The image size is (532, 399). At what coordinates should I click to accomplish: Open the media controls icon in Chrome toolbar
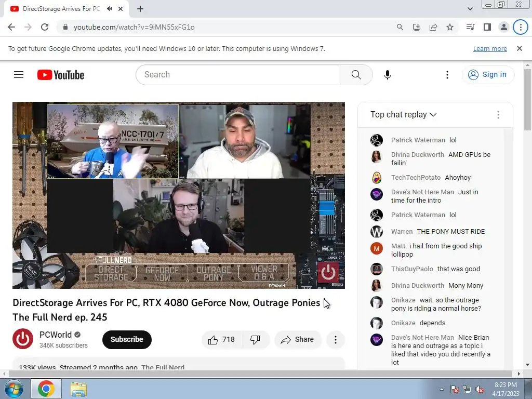(470, 27)
